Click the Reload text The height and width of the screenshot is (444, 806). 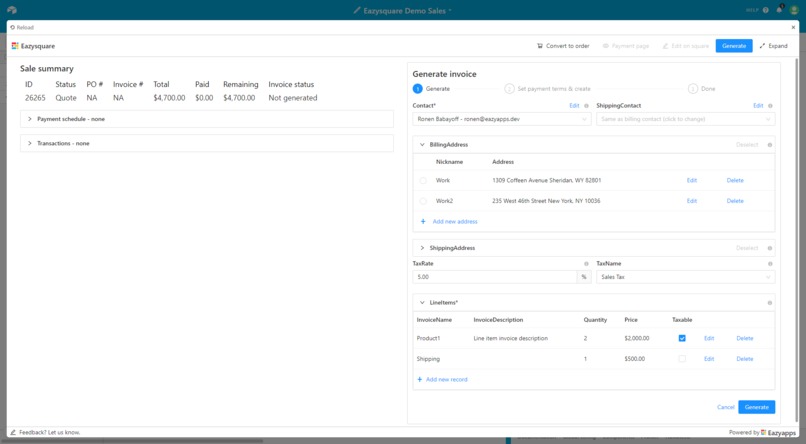click(x=25, y=27)
